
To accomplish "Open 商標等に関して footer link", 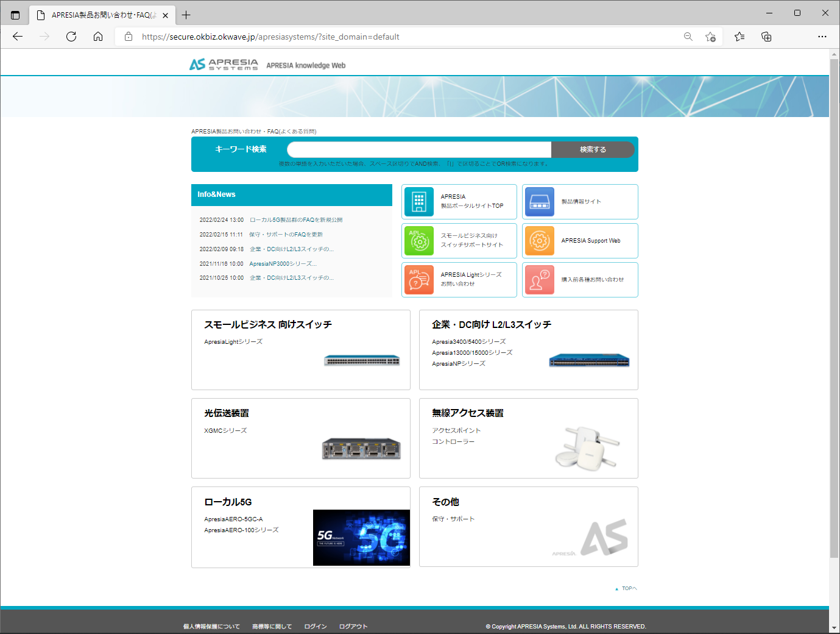I will (272, 627).
